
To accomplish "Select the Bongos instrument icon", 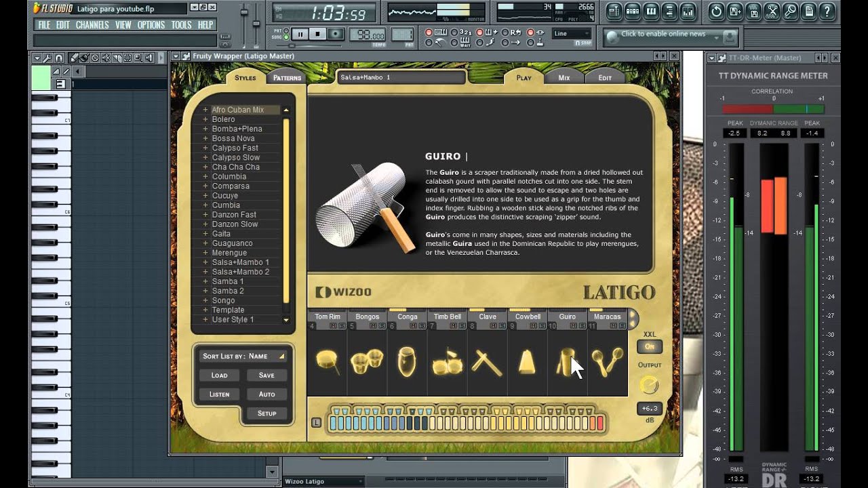I will [367, 362].
